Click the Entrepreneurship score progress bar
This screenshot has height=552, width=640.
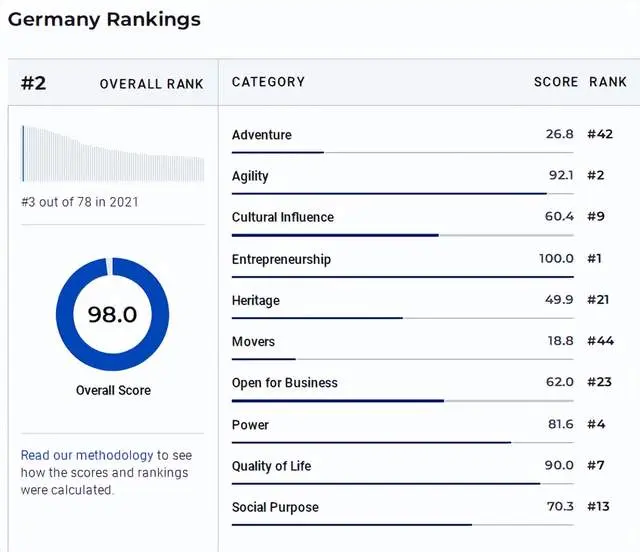402,276
